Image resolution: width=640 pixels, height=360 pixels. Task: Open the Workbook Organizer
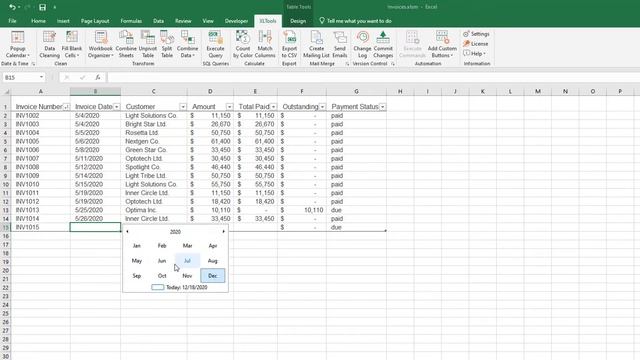100,44
